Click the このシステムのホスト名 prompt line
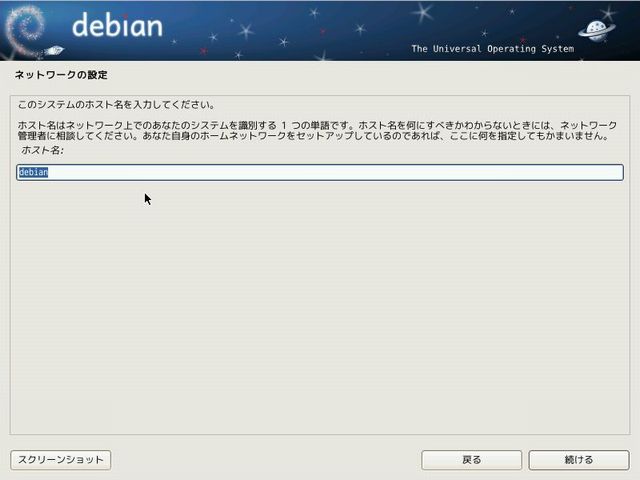 (117, 104)
